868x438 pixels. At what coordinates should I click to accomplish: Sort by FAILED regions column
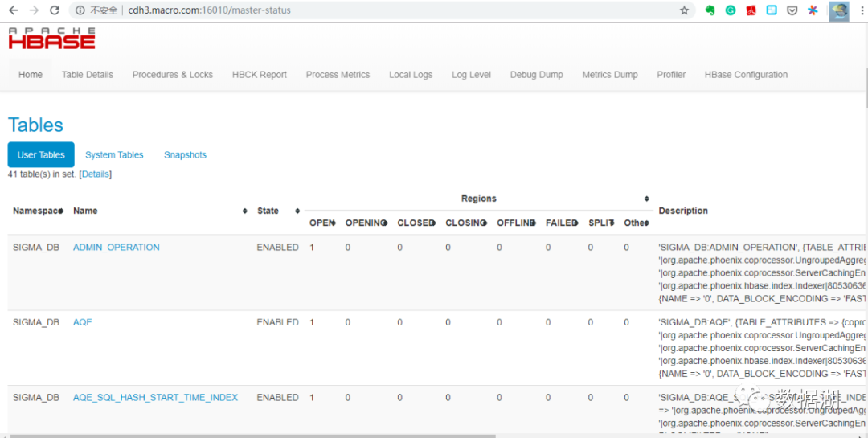(576, 223)
